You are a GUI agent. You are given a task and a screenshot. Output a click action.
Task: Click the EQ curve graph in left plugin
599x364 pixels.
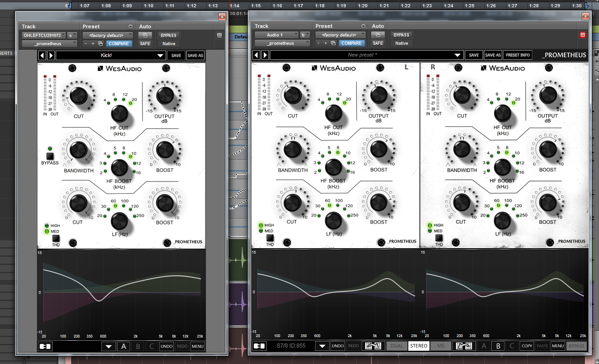click(x=121, y=292)
